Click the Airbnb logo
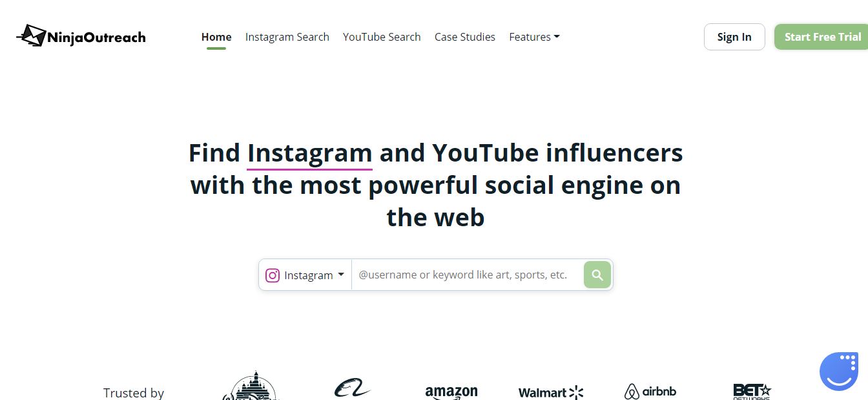The width and height of the screenshot is (868, 400). 650,392
